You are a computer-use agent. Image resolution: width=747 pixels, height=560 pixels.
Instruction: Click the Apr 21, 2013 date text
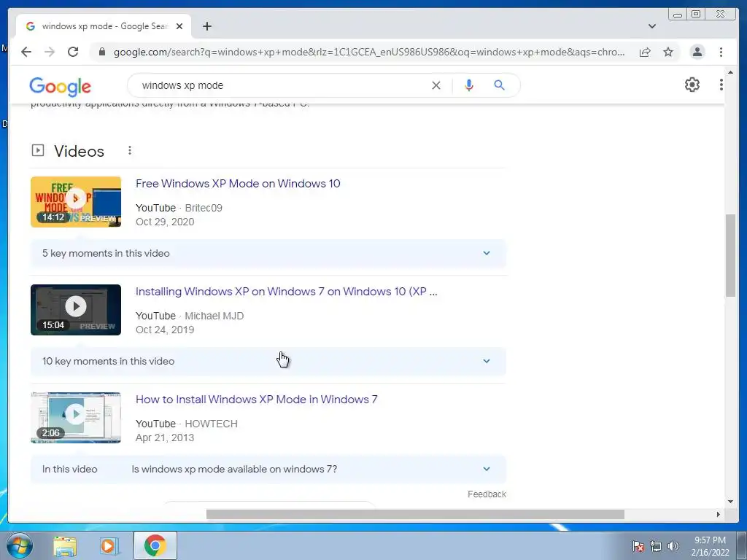(x=165, y=437)
